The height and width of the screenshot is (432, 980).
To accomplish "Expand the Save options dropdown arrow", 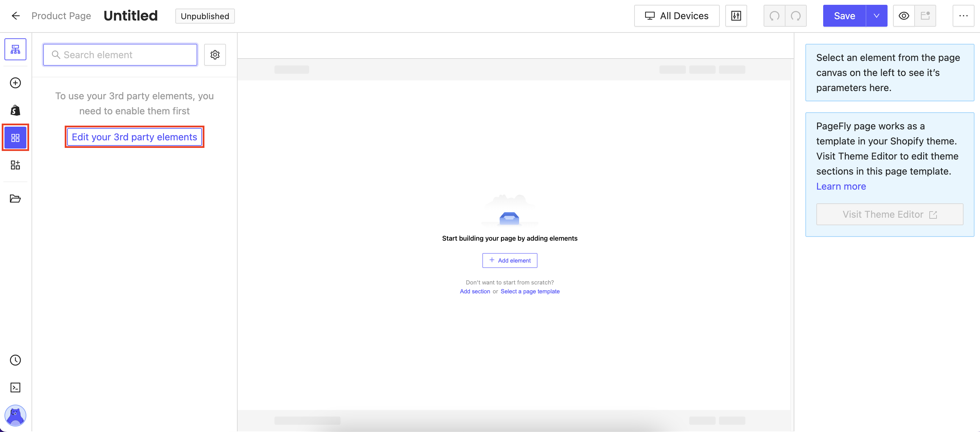I will (877, 16).
